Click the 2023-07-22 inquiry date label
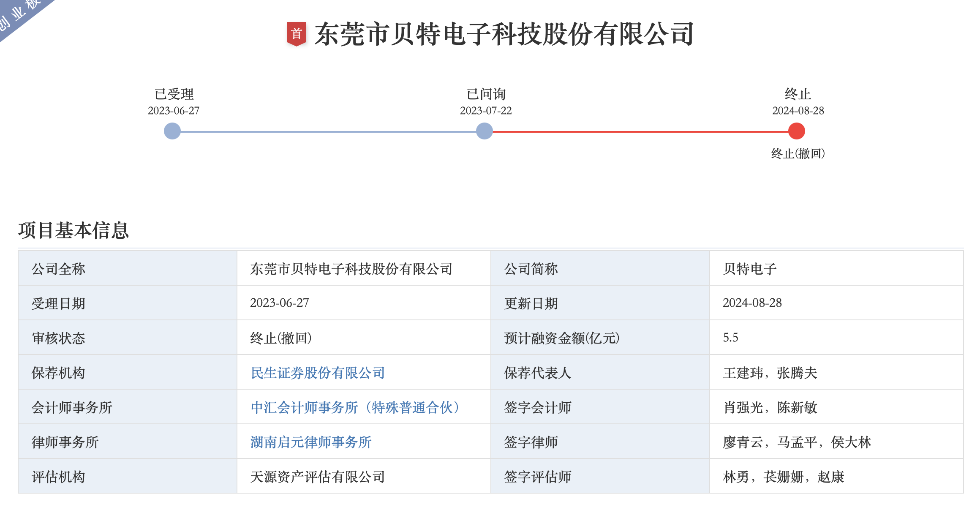This screenshot has width=980, height=513. coord(486,111)
